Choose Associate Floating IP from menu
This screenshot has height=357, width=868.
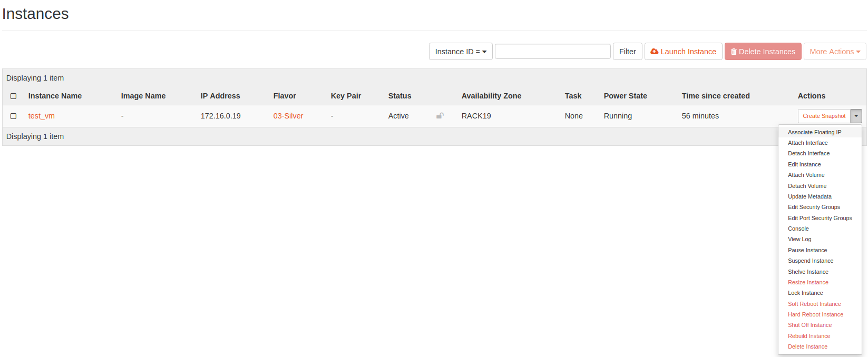814,132
